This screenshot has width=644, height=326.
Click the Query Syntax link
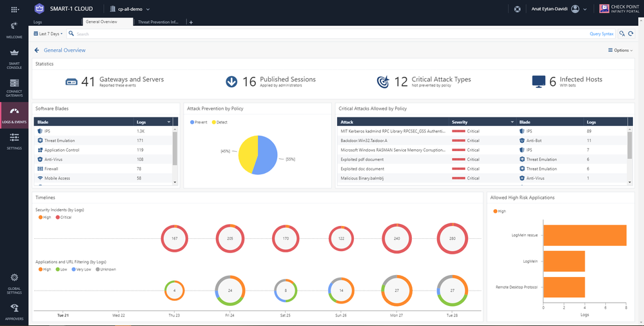click(x=601, y=34)
